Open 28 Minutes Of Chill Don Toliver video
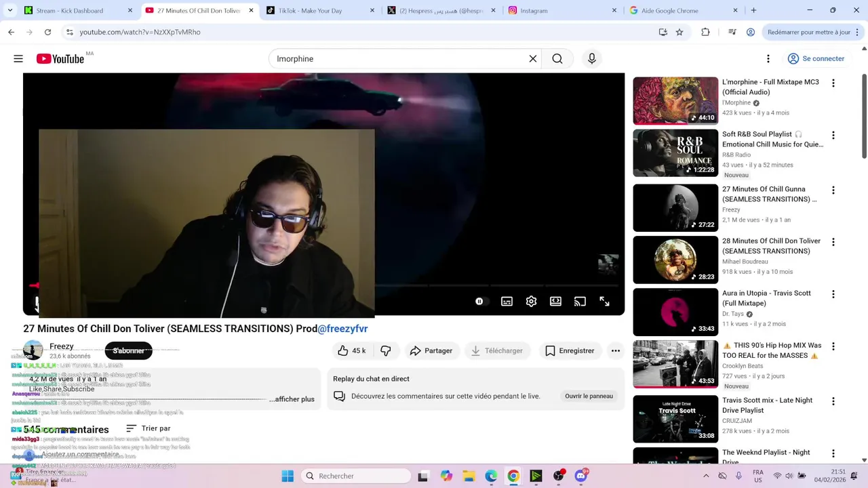This screenshot has height=488, width=868. (675, 260)
